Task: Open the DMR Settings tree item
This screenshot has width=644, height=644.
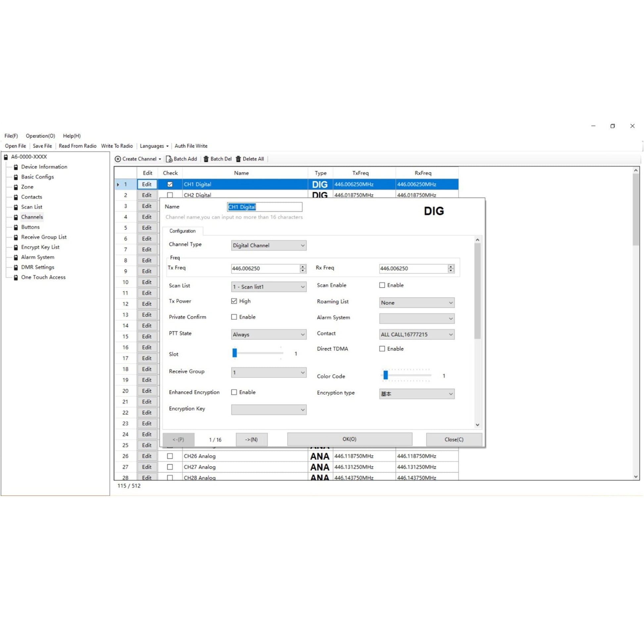Action: coord(37,267)
